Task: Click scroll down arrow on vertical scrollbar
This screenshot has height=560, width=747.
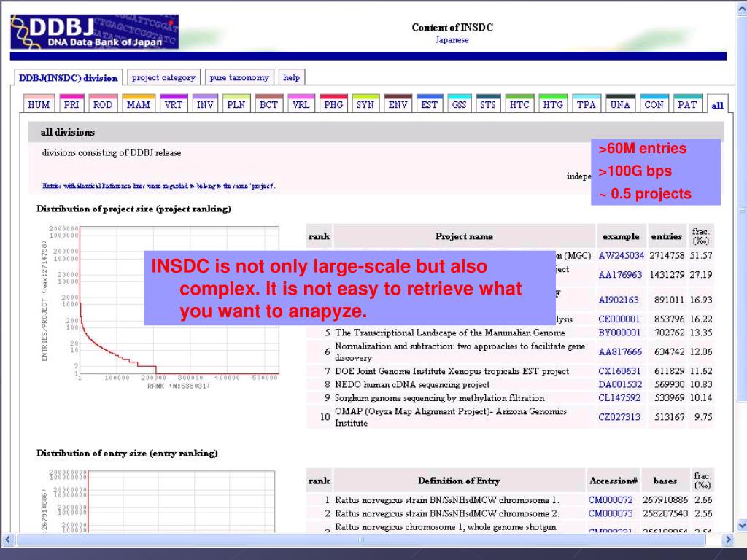Action: [742, 526]
